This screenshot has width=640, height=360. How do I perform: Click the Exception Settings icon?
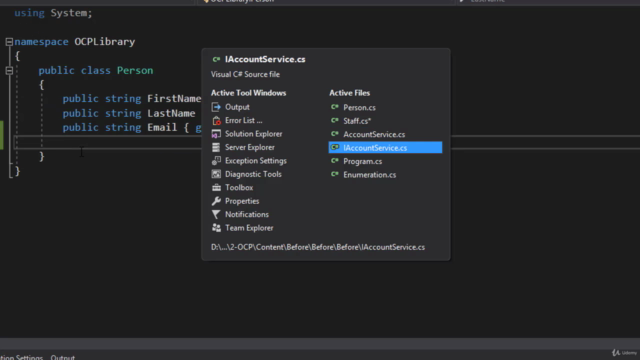pyautogui.click(x=216, y=161)
